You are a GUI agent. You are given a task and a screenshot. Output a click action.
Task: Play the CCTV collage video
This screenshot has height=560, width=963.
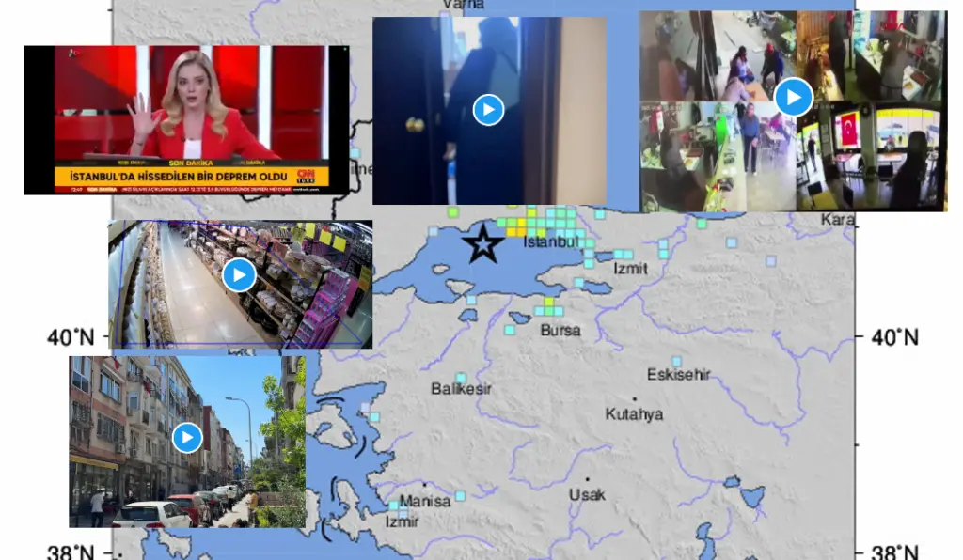(x=793, y=97)
